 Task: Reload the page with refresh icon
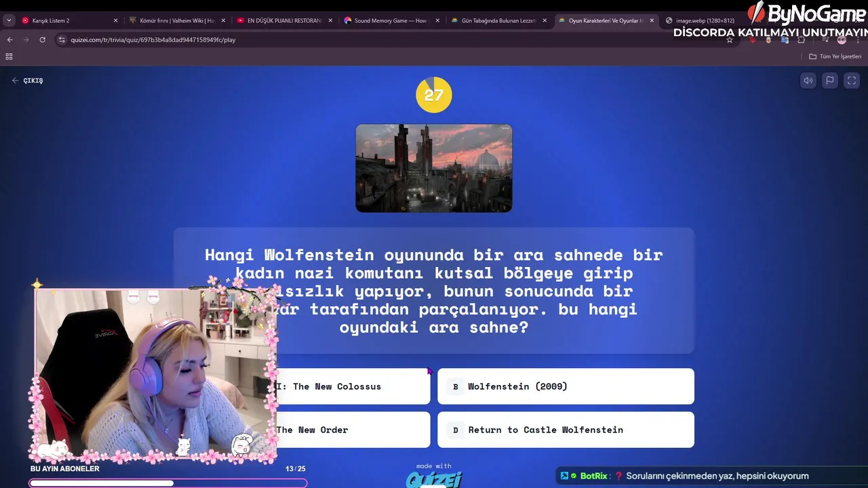[42, 40]
